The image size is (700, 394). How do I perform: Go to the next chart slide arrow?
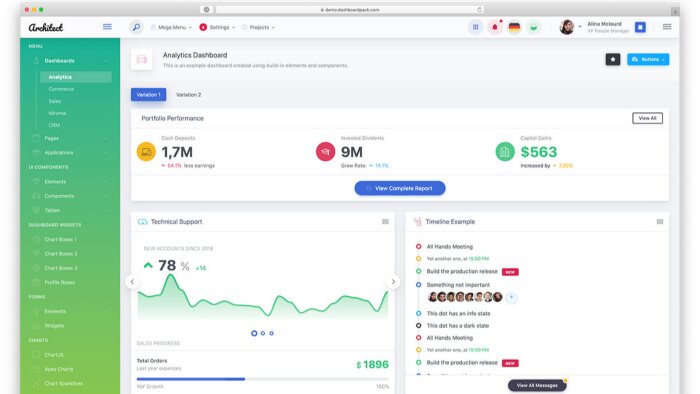(393, 282)
